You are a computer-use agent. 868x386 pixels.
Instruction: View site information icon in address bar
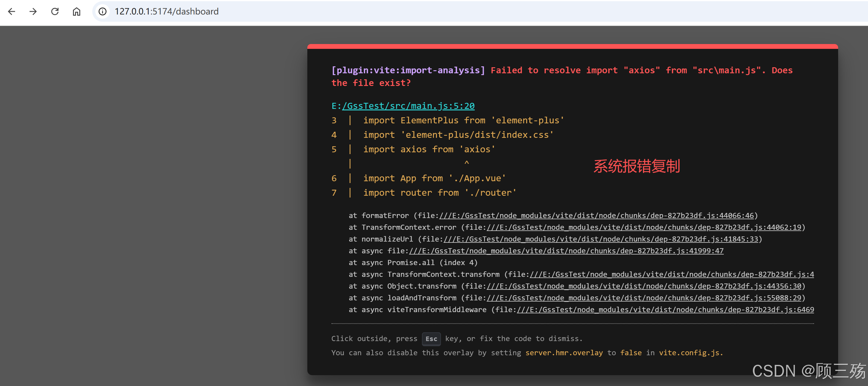(103, 11)
